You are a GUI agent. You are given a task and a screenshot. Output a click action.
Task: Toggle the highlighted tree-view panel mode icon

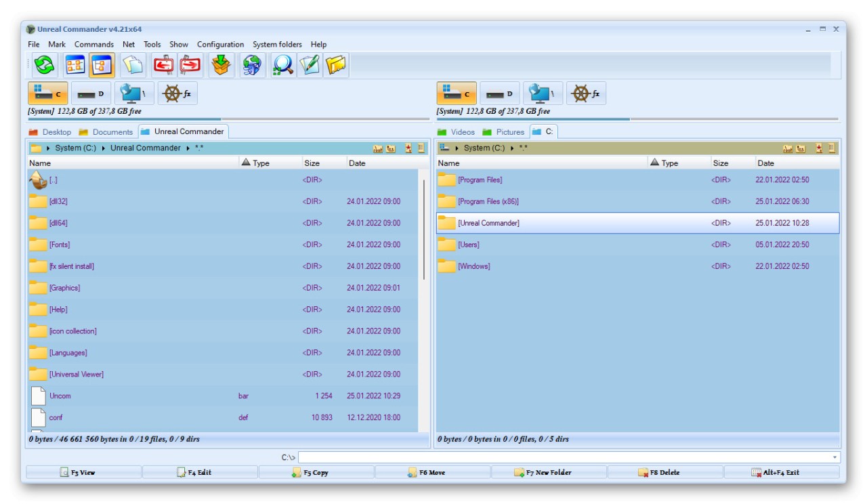click(102, 65)
